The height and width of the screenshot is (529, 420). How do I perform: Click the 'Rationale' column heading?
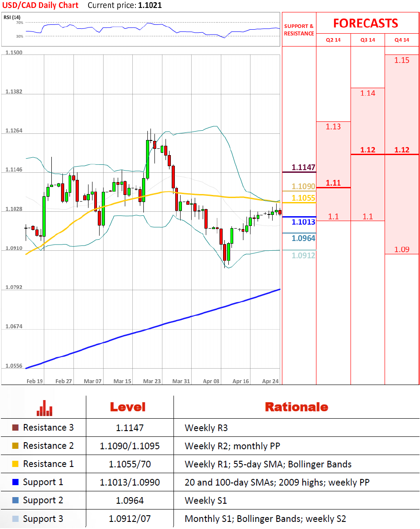coord(296,407)
